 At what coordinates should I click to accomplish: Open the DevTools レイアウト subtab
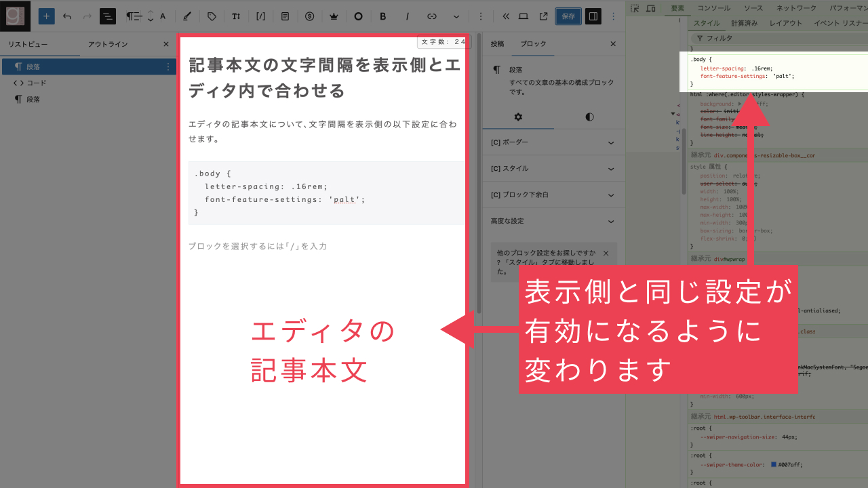click(785, 23)
